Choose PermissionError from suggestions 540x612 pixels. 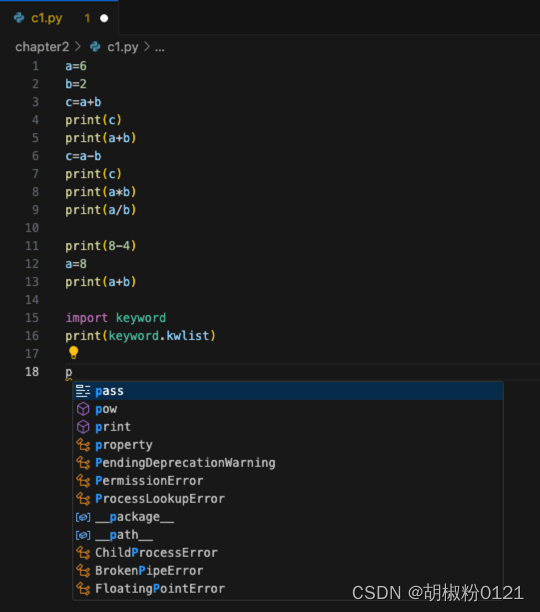pyautogui.click(x=288, y=481)
